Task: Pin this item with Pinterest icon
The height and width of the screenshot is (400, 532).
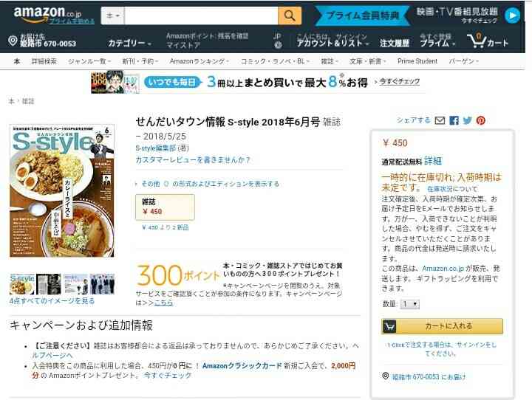Action: point(480,120)
